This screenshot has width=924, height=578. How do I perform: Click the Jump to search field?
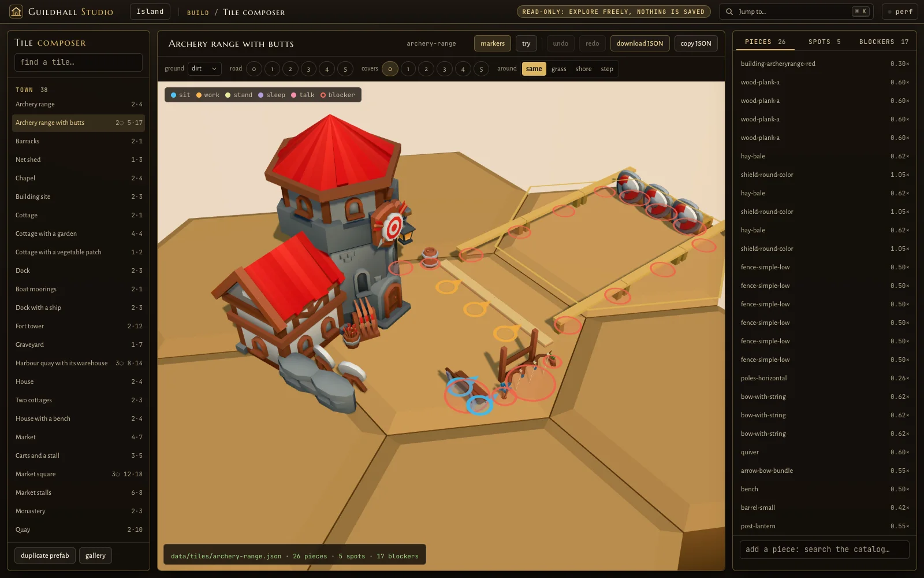coord(797,12)
